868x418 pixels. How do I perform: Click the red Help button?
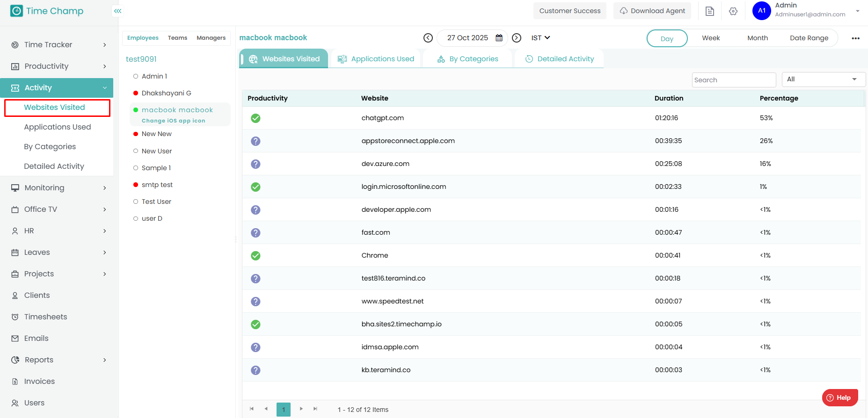click(839, 398)
